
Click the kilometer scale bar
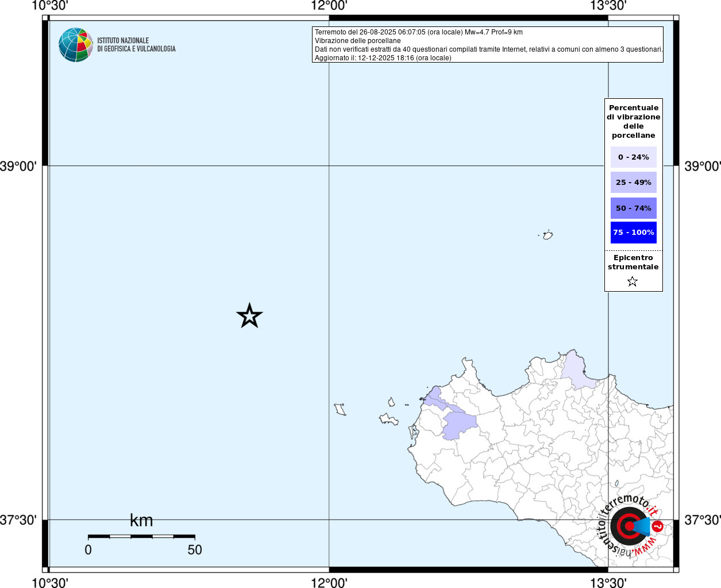[141, 536]
